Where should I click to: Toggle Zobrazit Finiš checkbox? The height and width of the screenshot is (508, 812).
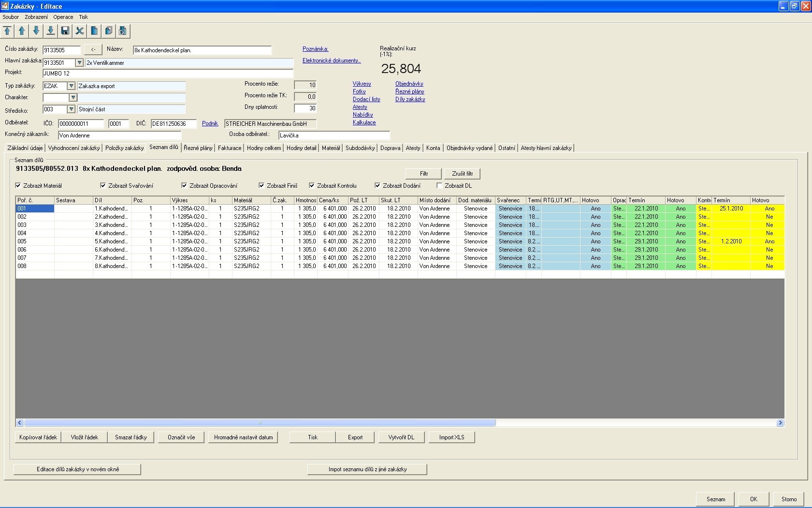tap(261, 185)
